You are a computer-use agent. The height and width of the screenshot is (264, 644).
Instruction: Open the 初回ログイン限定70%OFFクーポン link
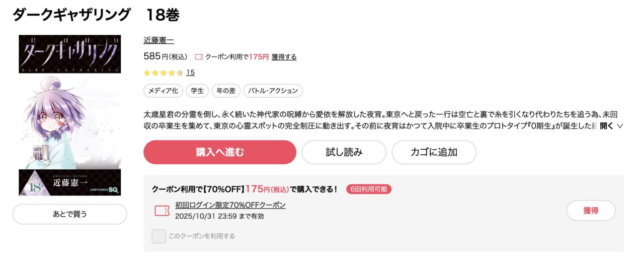(230, 205)
